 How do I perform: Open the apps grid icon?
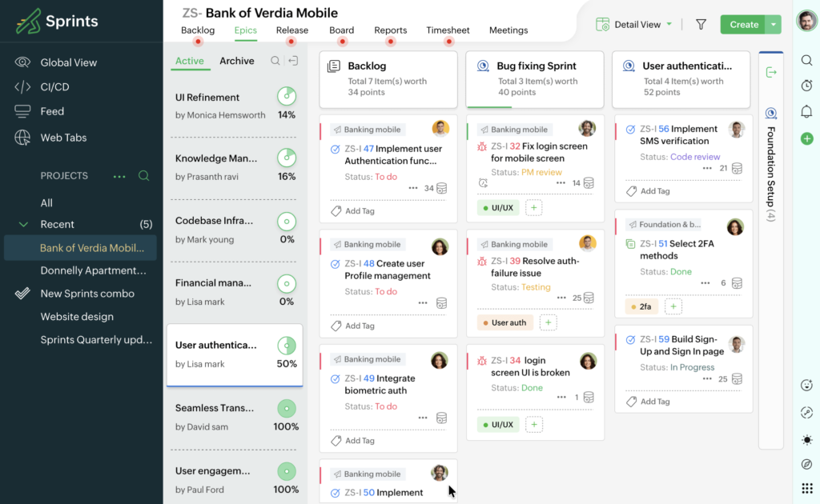[x=807, y=488]
